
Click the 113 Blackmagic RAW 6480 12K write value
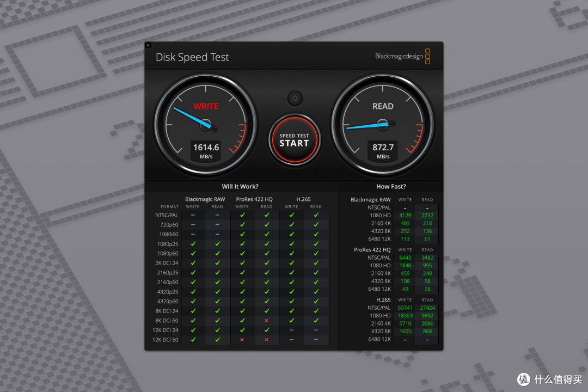click(405, 239)
